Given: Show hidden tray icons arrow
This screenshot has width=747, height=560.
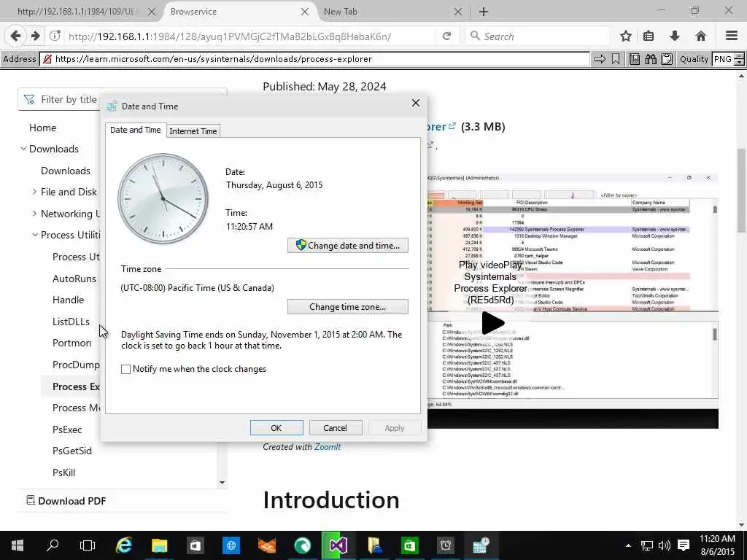Looking at the screenshot, I should click(628, 545).
